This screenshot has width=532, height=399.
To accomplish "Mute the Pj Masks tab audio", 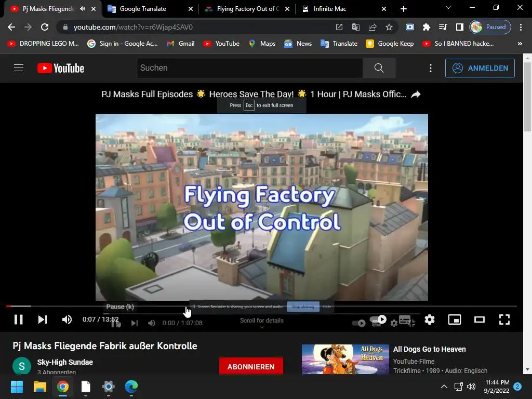I will click(x=83, y=9).
